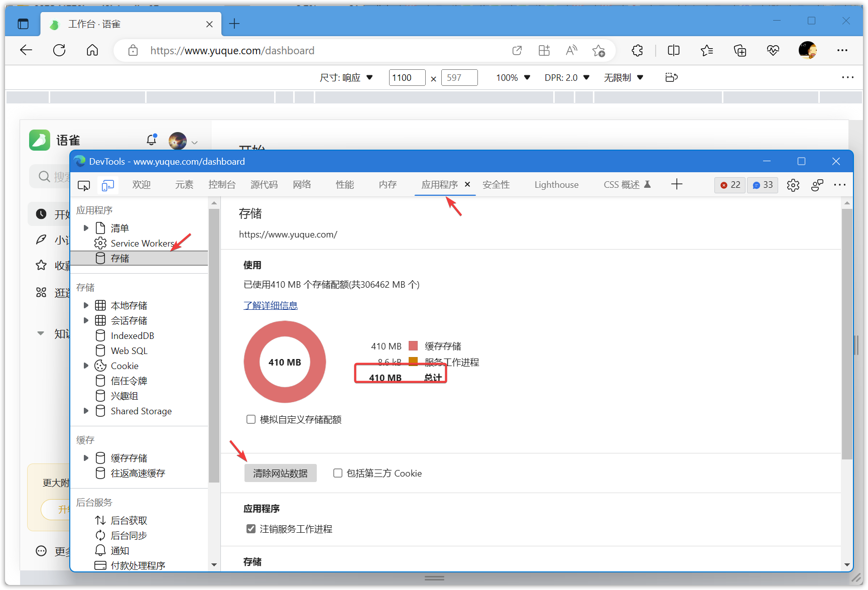Image resolution: width=868 pixels, height=590 pixels.
Task: Switch to the 网络 tab
Action: click(x=302, y=185)
